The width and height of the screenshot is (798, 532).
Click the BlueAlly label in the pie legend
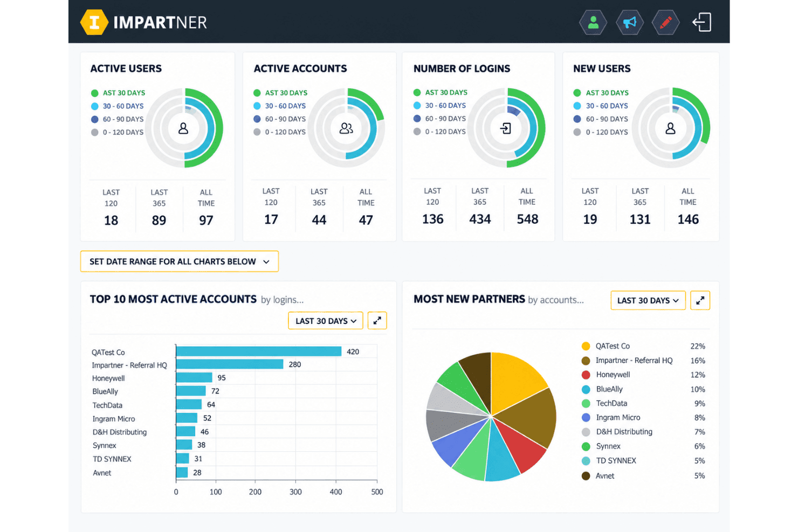click(609, 389)
